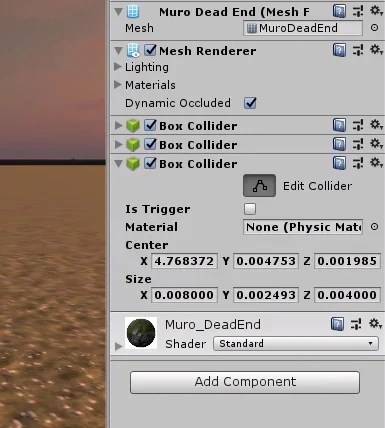Click the Mesh Renderer title text

[x=208, y=51]
